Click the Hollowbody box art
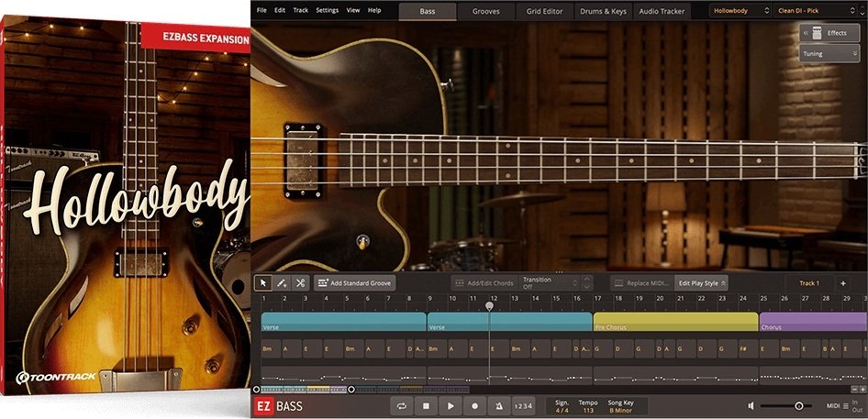The width and height of the screenshot is (868, 419). tap(125, 204)
